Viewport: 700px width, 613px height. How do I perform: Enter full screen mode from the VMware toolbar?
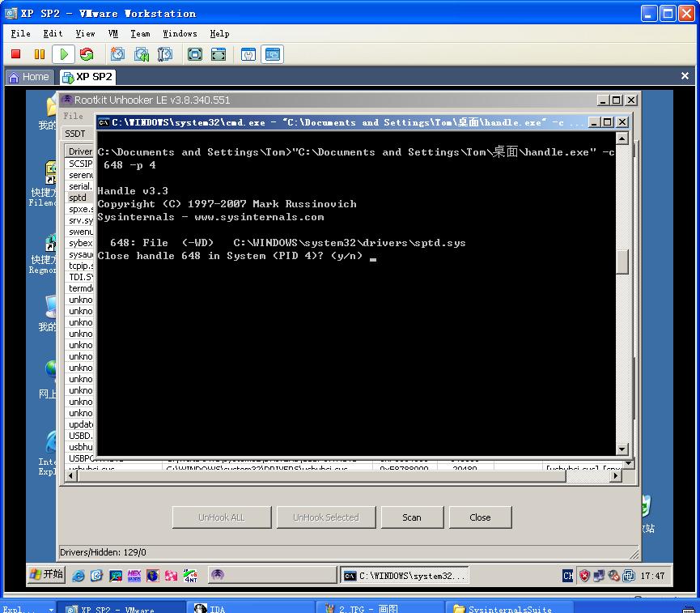[x=195, y=54]
